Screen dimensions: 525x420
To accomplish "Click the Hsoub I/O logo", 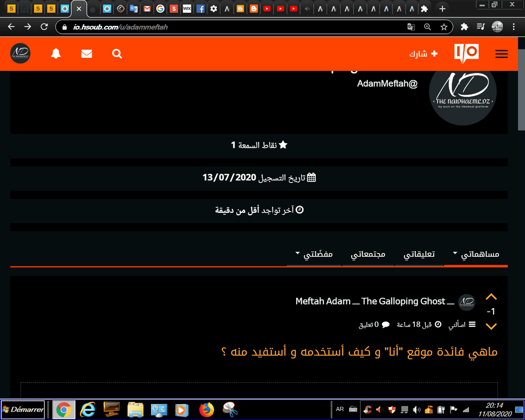I will (x=466, y=53).
